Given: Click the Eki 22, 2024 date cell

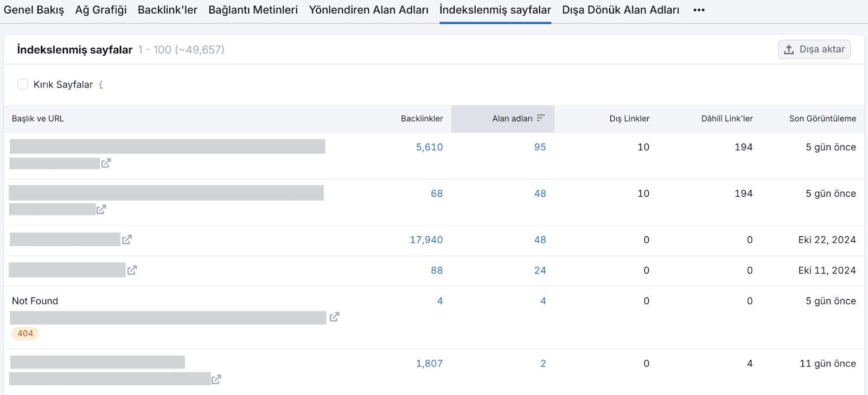Looking at the screenshot, I should [x=827, y=240].
